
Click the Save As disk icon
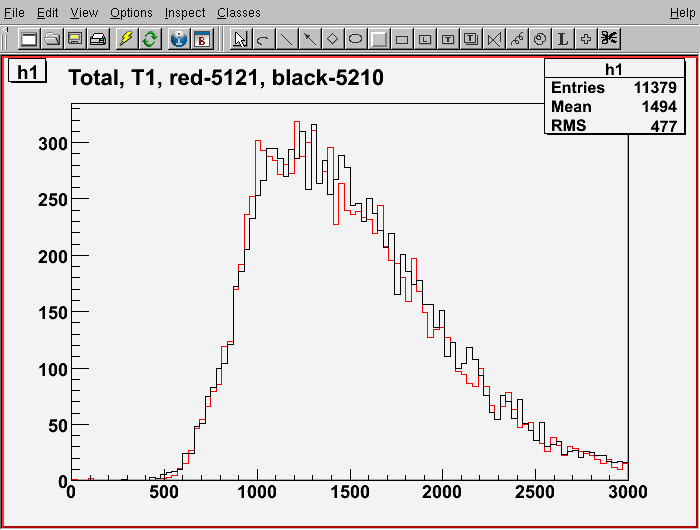coord(75,39)
